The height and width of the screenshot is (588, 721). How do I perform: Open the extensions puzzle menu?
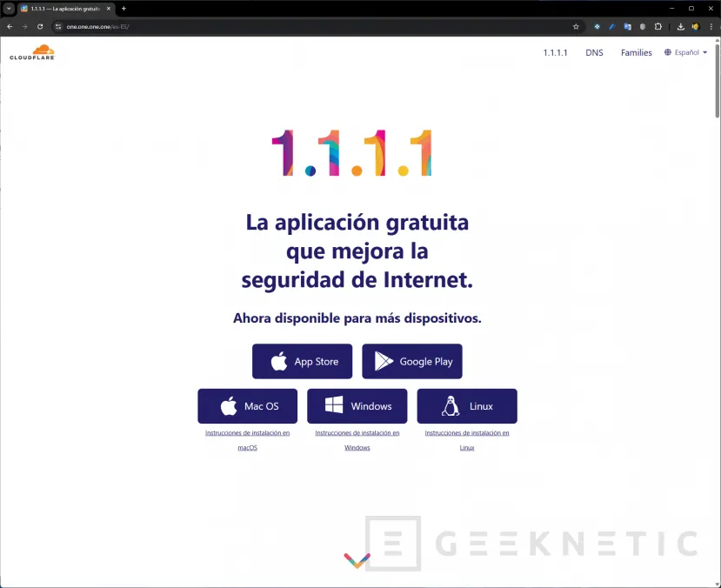658,27
